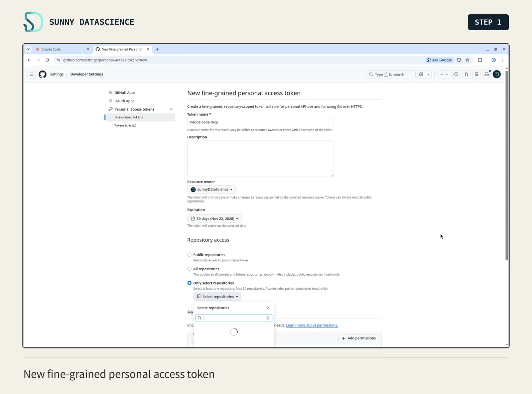
Task: Open the browser tab search chevron
Action: tap(29, 49)
